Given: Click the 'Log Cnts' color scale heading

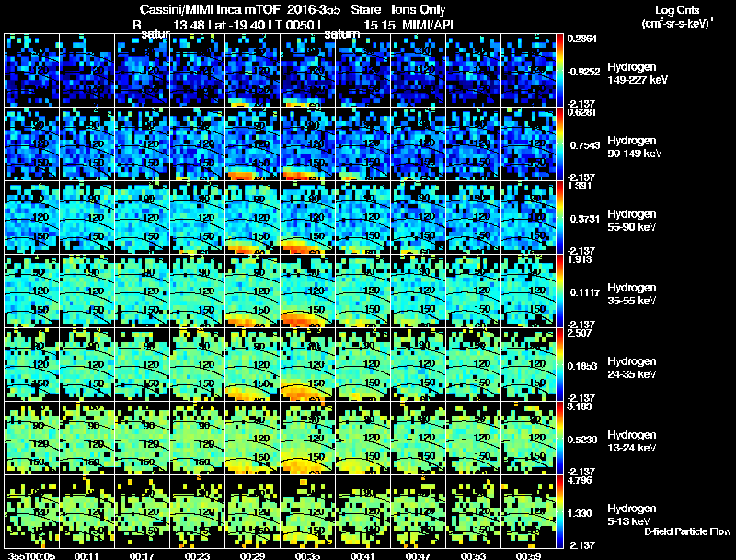Looking at the screenshot, I should pyautogui.click(x=677, y=10).
